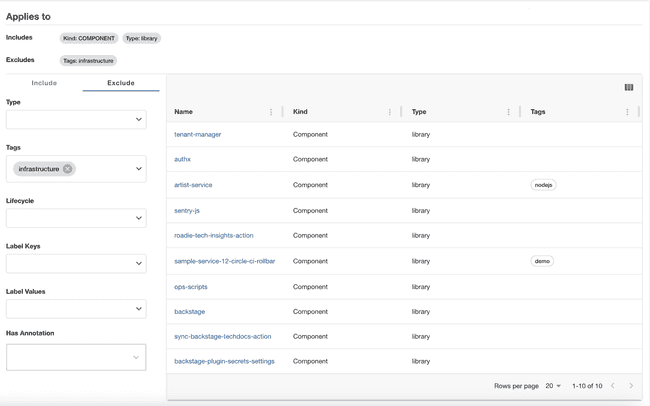The image size is (650, 406).
Task: Open the tenant-manager entity link
Action: (198, 134)
